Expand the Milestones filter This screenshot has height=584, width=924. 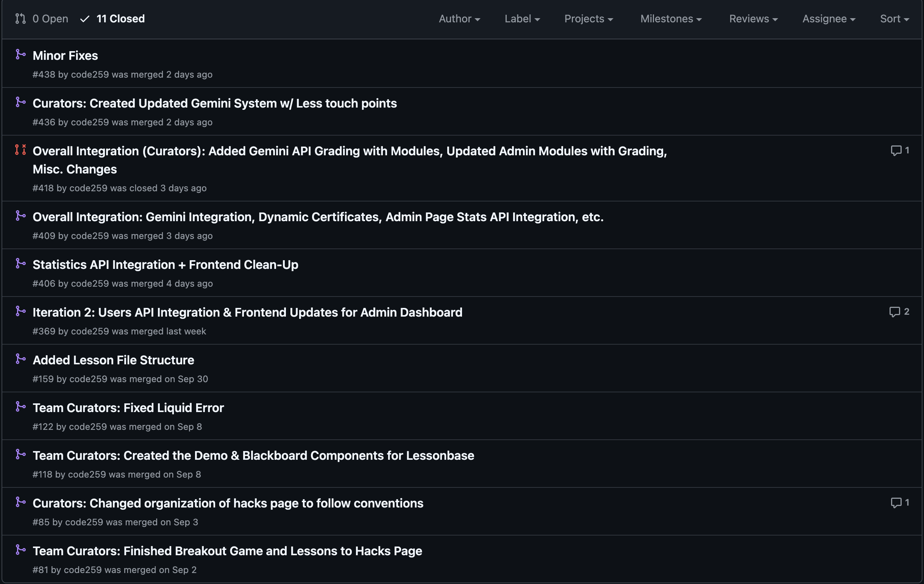671,19
